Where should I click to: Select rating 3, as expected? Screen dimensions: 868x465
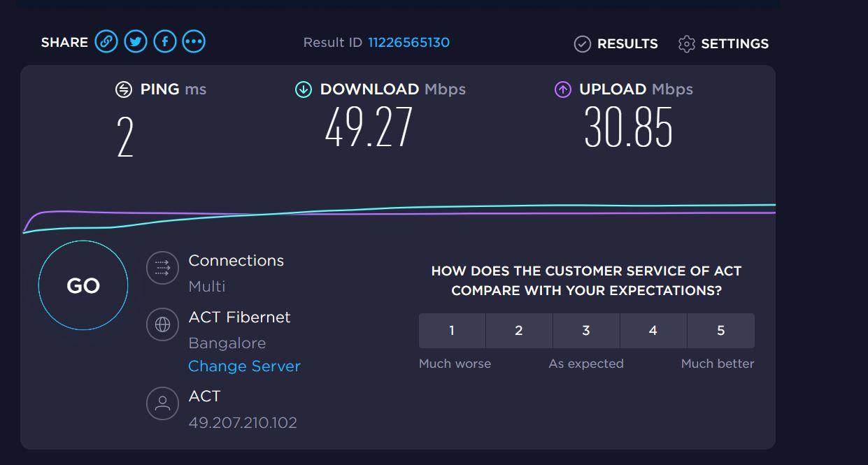586,331
